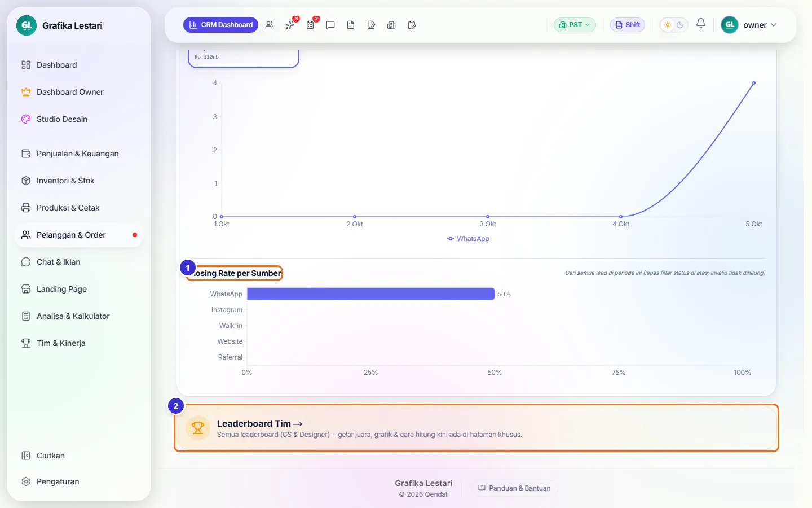
Task: Click the '75%' axis label
Action: pyautogui.click(x=619, y=373)
